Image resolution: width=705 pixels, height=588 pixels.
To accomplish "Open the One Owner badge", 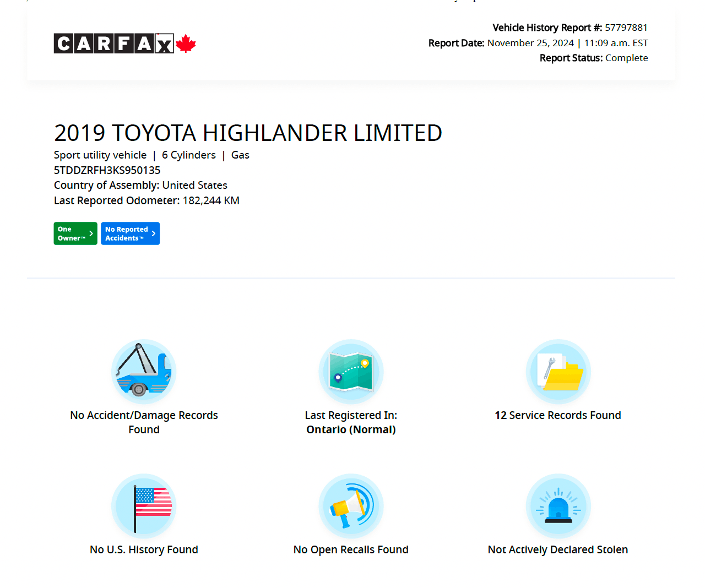I will [x=75, y=233].
